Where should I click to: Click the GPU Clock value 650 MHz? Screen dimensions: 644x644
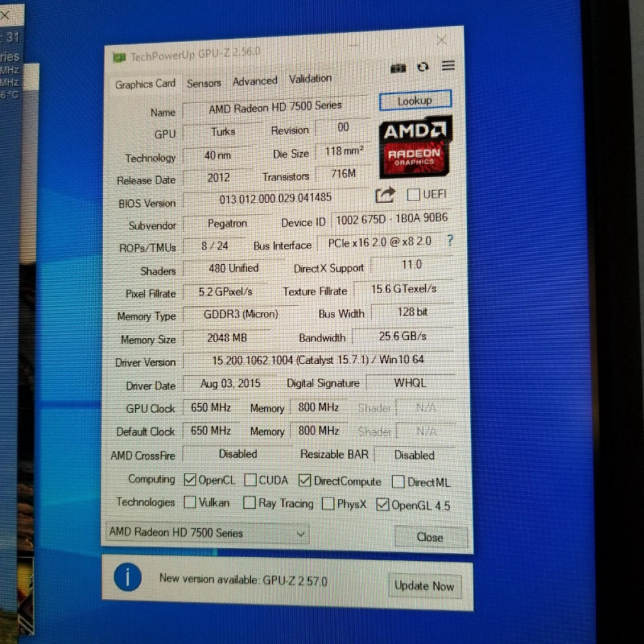(x=211, y=408)
